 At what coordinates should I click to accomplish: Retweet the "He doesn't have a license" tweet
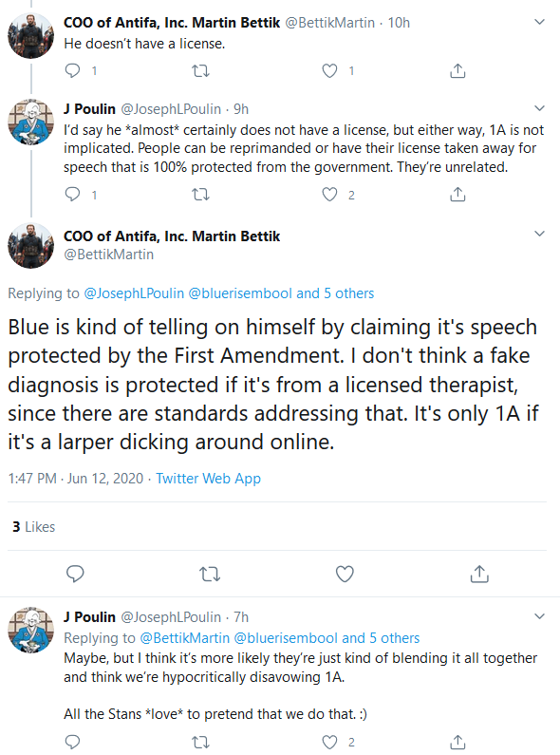pos(200,71)
